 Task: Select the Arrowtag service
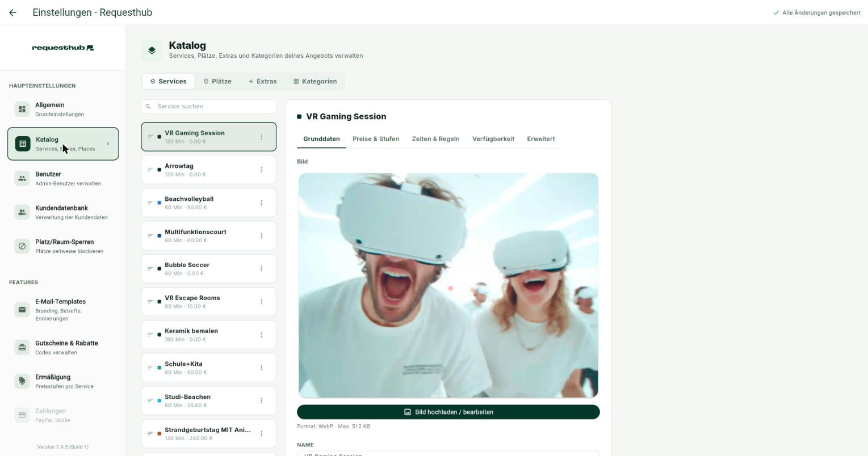click(209, 170)
